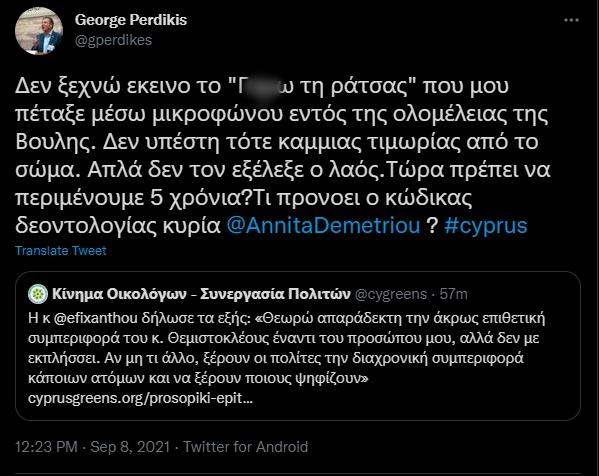Viewport: 599px width, 476px height.
Task: Open the Twitter for Android source label
Action: (246, 447)
